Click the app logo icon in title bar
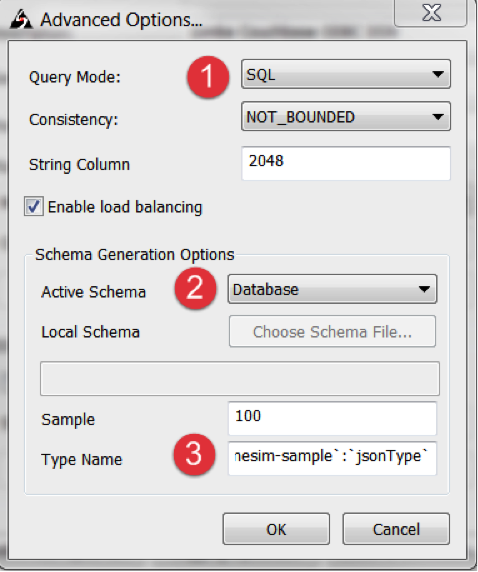Image resolution: width=478 pixels, height=572 pixels. tap(21, 19)
